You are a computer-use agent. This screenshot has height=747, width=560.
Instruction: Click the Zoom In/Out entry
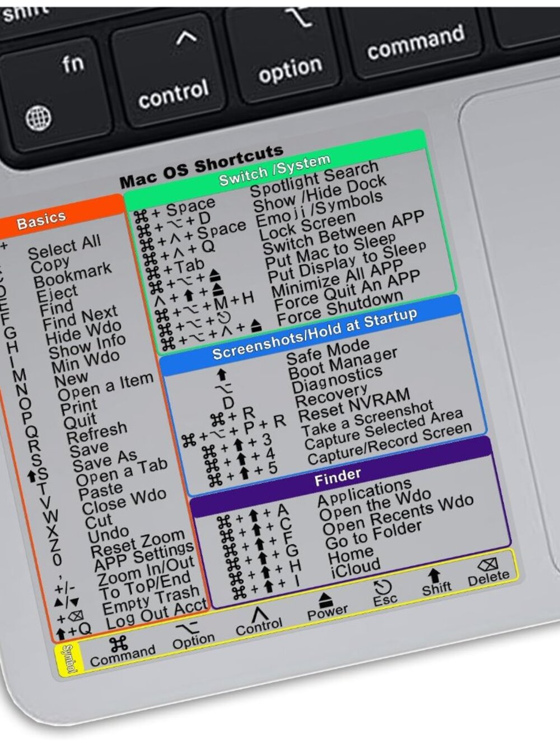pyautogui.click(x=147, y=571)
